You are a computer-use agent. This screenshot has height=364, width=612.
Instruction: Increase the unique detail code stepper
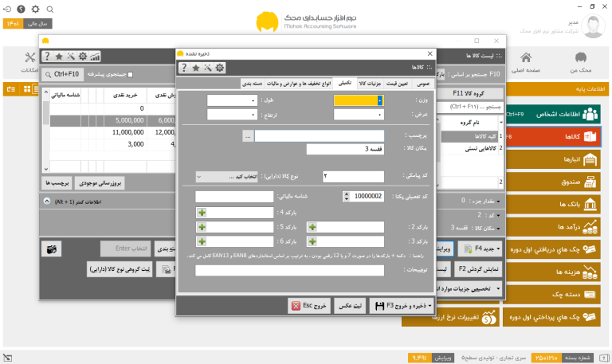pyautogui.click(x=346, y=194)
